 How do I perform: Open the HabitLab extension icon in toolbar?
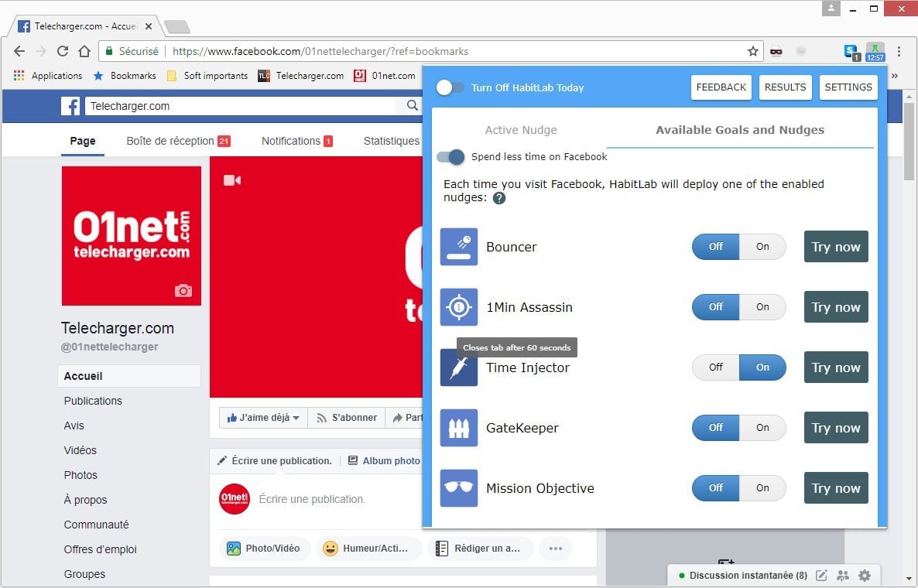tap(875, 52)
